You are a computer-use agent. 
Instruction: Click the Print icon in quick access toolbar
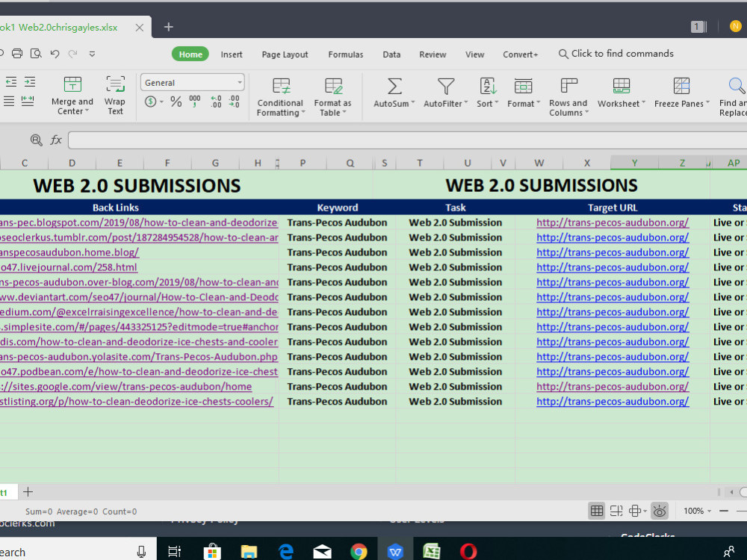pyautogui.click(x=17, y=54)
